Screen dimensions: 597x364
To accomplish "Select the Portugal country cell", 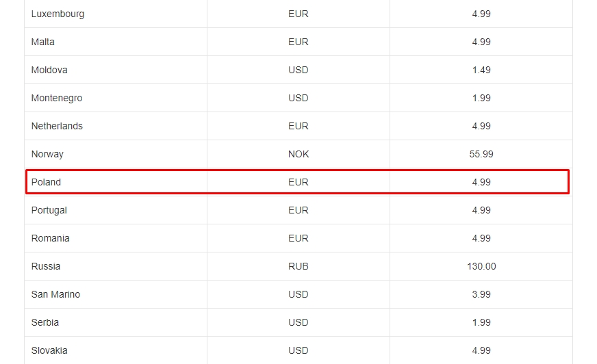I will 49,210.
